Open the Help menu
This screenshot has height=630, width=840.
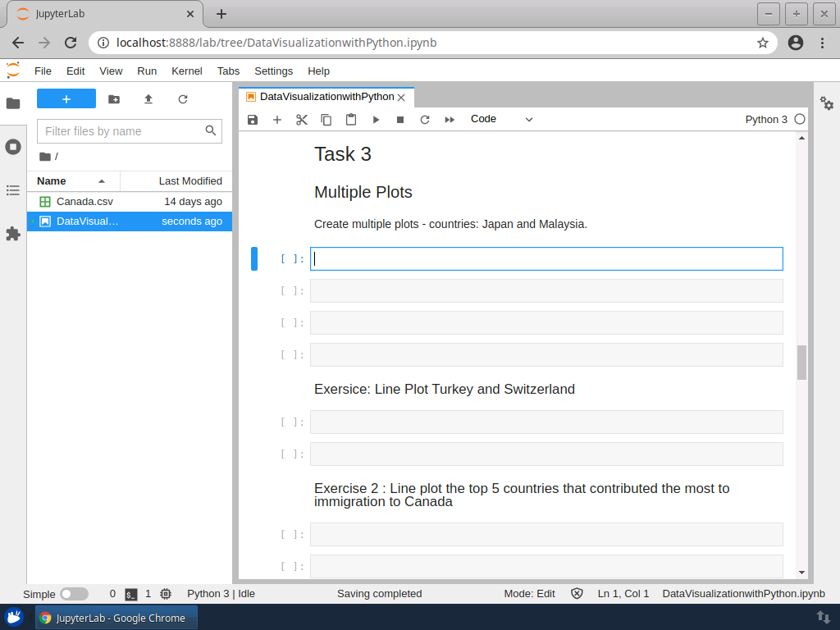(318, 71)
